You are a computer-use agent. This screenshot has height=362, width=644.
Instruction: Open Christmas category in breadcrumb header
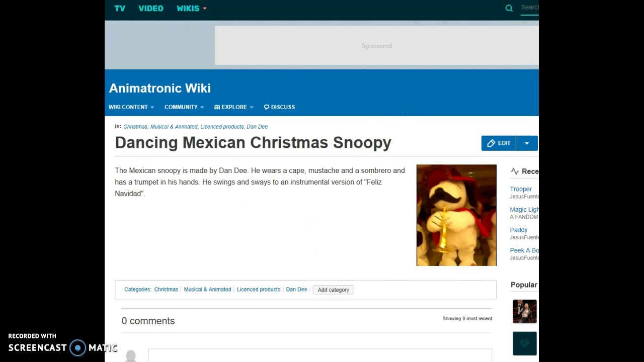[135, 127]
